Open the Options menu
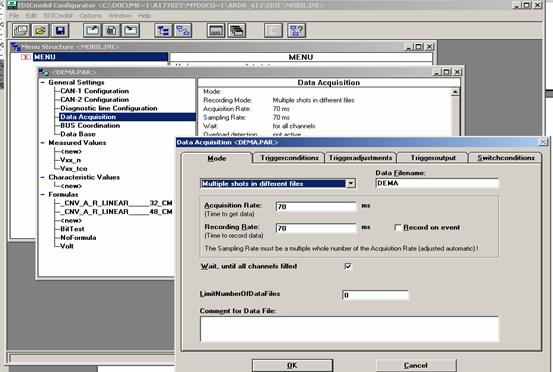This screenshot has height=372, width=553. [x=90, y=16]
